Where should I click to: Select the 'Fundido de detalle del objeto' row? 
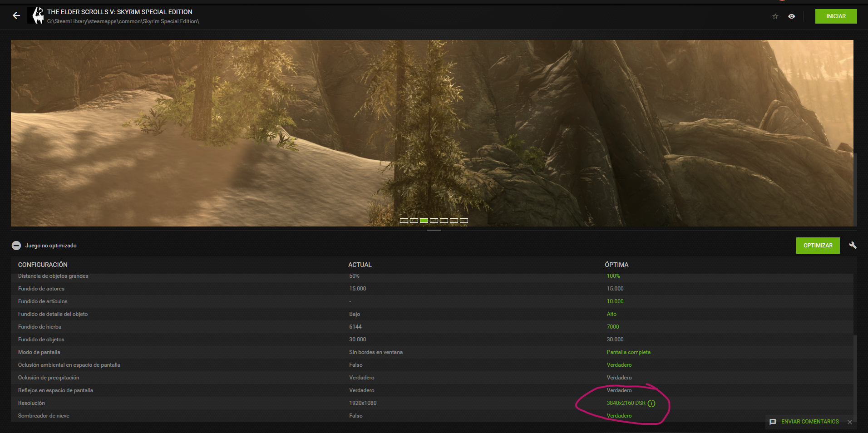pos(432,314)
